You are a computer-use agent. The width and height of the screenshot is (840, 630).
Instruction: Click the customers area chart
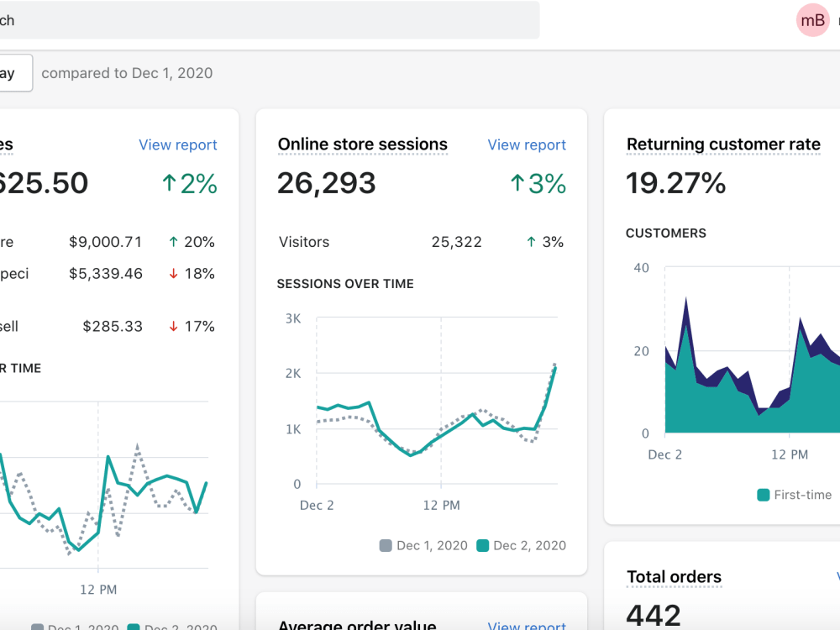(x=752, y=349)
